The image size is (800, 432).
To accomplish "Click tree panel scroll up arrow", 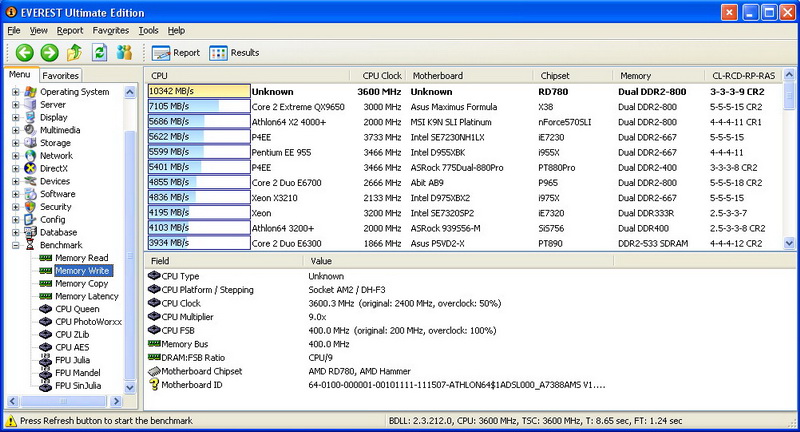I will [x=130, y=92].
